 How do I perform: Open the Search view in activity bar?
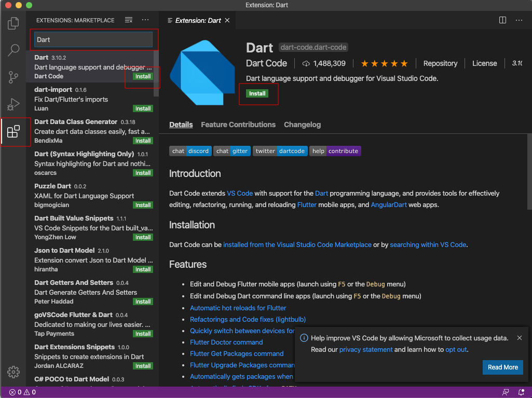click(x=13, y=50)
